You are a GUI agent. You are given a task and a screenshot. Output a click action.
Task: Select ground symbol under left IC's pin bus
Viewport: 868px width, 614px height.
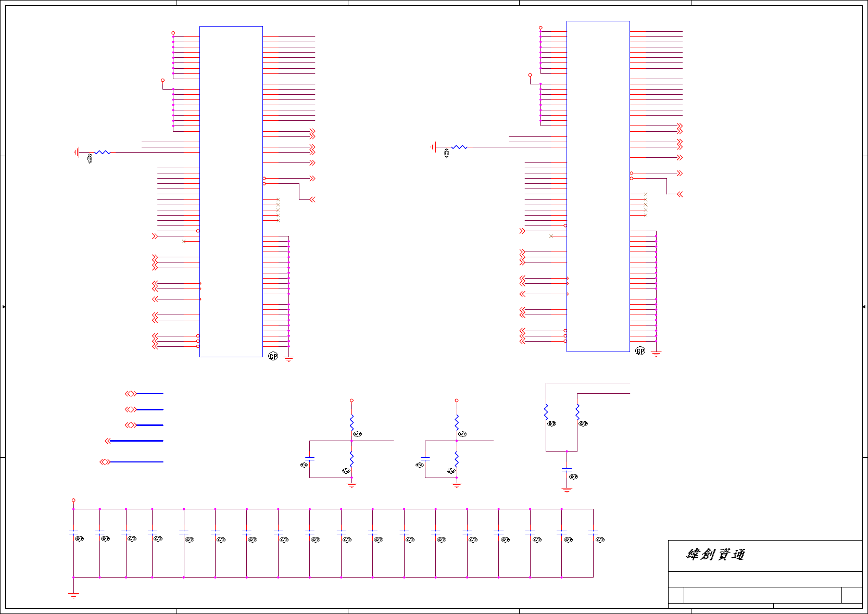(x=289, y=359)
